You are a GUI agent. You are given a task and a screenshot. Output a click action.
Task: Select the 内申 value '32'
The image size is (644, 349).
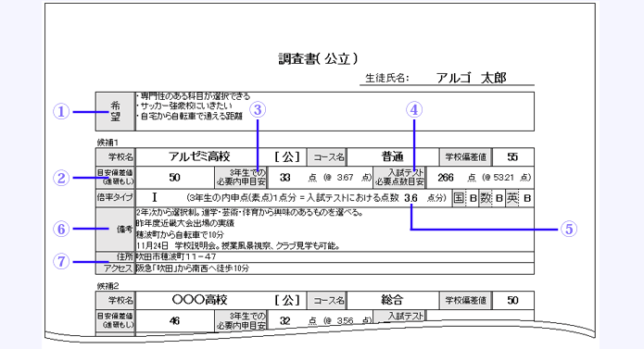point(285,320)
